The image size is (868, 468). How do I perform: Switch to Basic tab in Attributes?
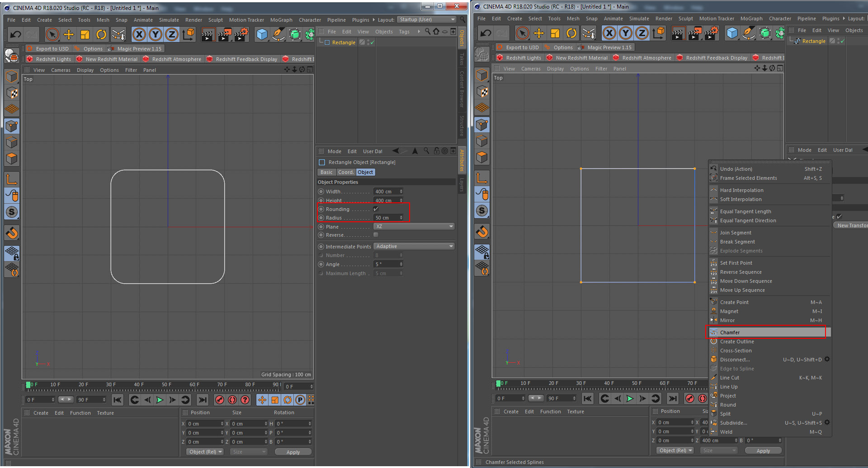pos(326,172)
